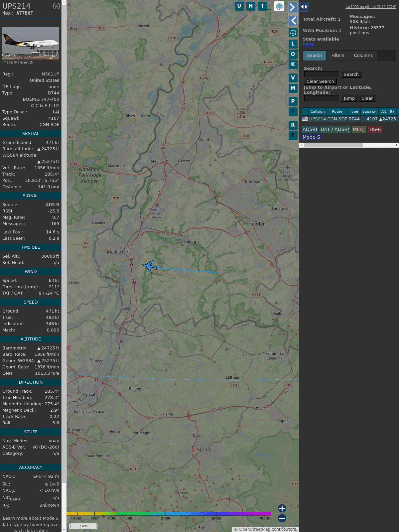Zoom out the map with minus button
The height and width of the screenshot is (532, 399).
point(282,518)
